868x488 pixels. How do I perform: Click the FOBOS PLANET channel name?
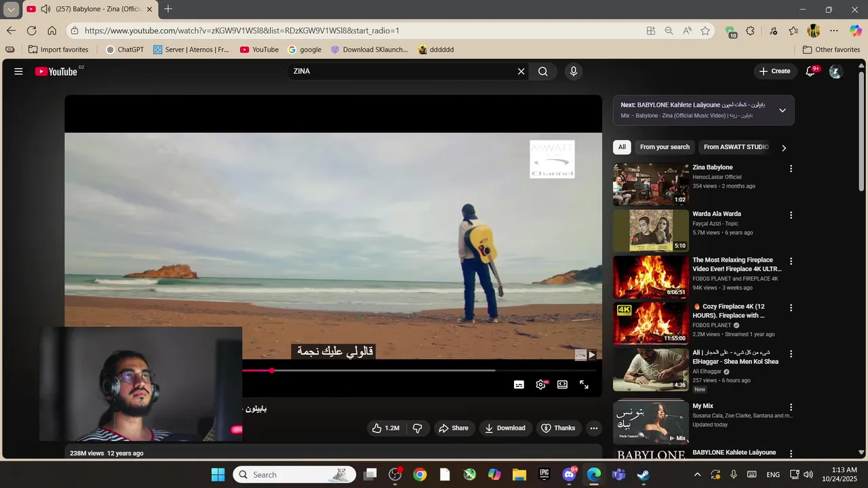coord(711,325)
